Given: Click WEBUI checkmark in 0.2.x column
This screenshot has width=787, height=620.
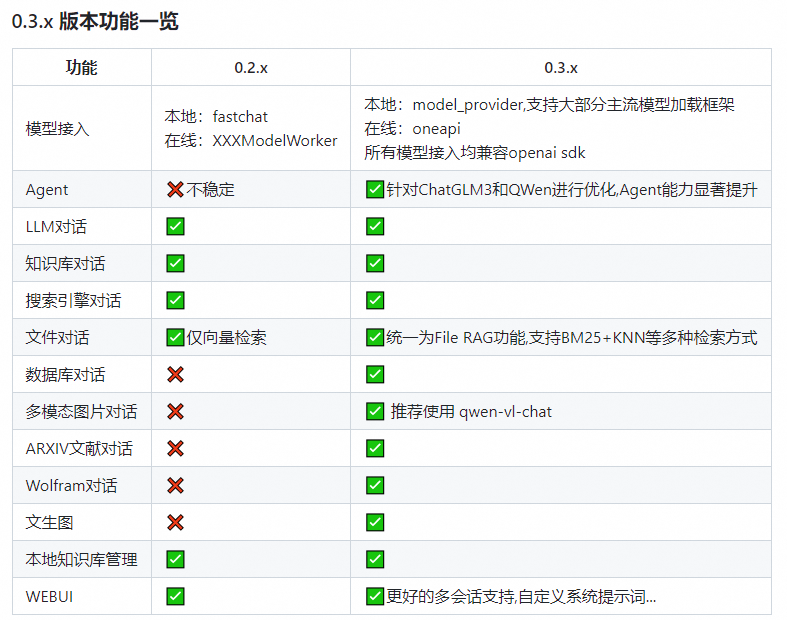Looking at the screenshot, I should pyautogui.click(x=175, y=596).
